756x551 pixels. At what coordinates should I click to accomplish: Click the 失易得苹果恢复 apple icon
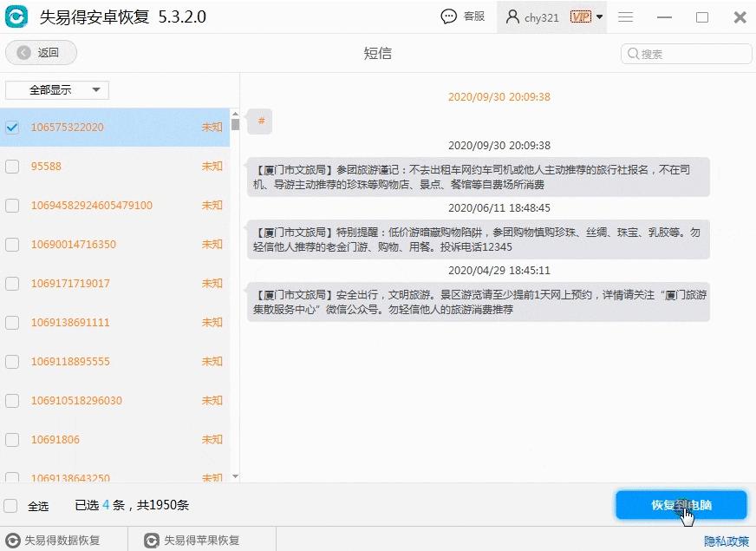[148, 539]
